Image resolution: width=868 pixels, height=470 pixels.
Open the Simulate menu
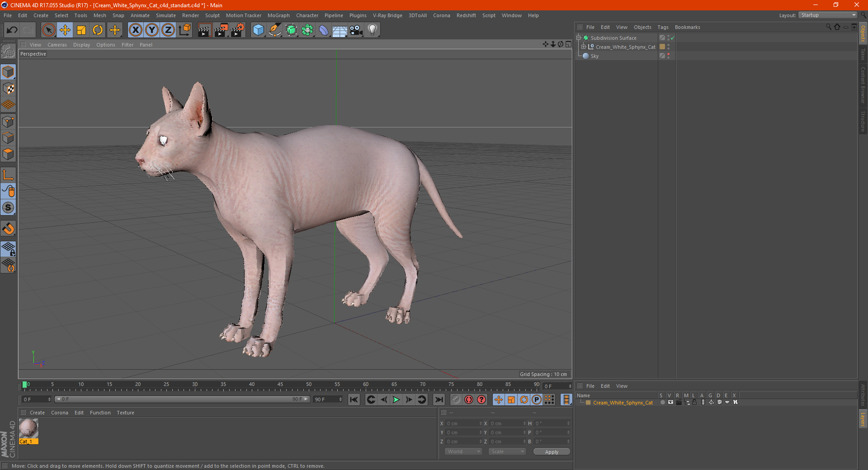166,15
